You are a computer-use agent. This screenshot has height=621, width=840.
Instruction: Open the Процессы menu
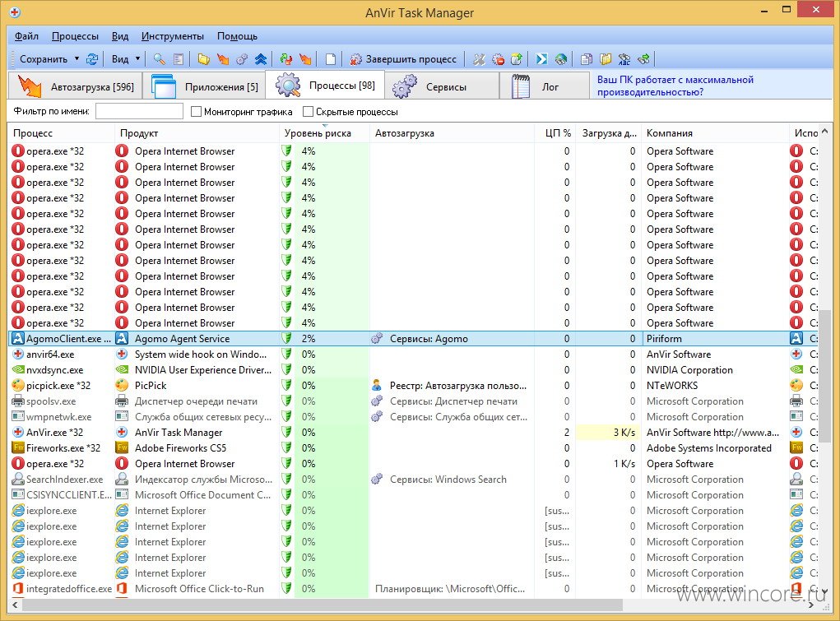pos(75,36)
